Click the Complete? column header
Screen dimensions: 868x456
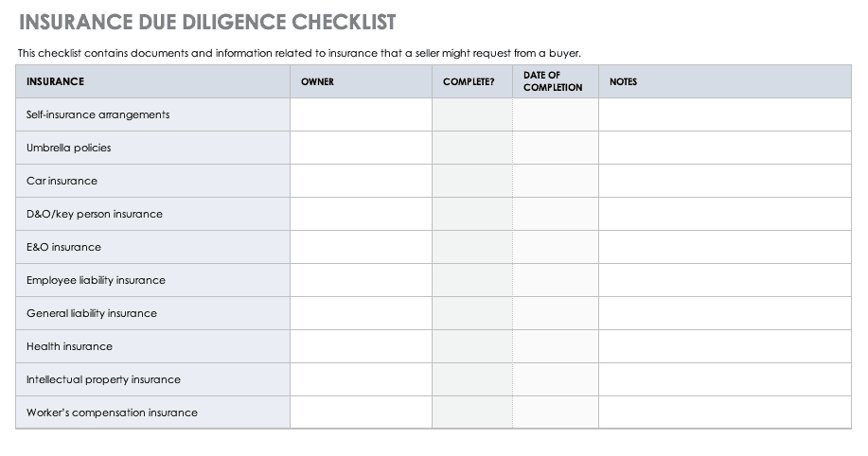469,82
